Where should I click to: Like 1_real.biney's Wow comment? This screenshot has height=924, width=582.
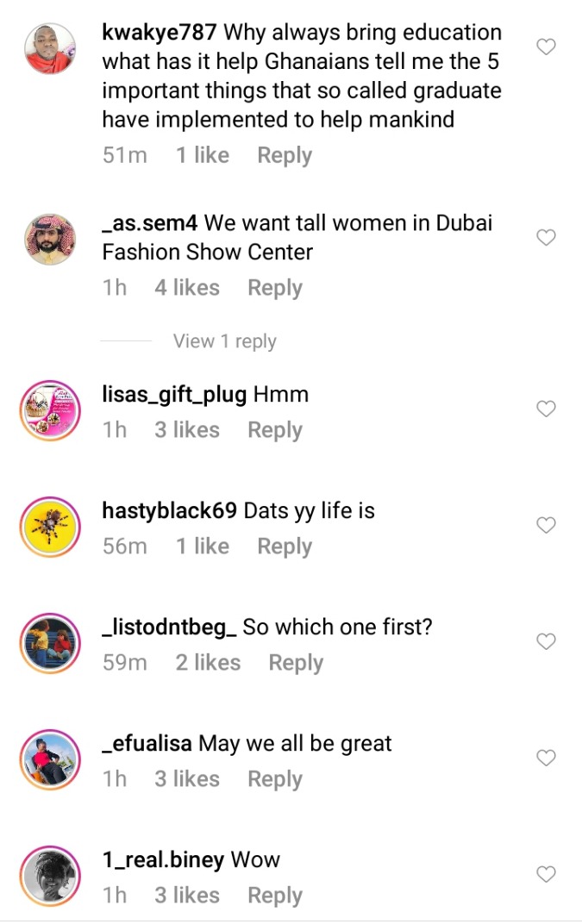point(546,874)
